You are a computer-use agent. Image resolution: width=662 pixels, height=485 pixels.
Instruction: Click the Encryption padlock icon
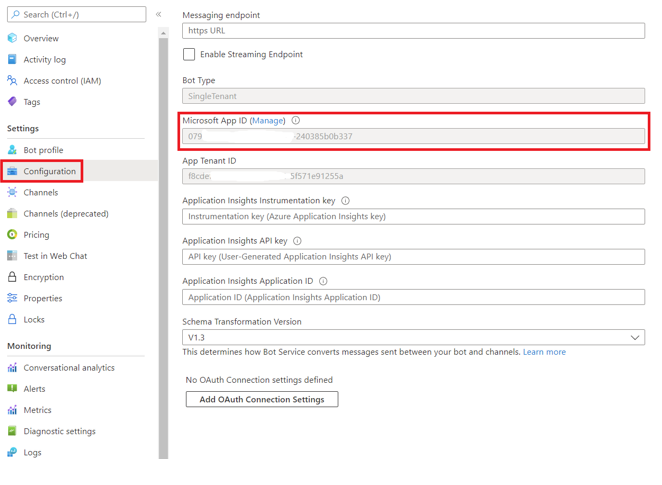tap(12, 277)
